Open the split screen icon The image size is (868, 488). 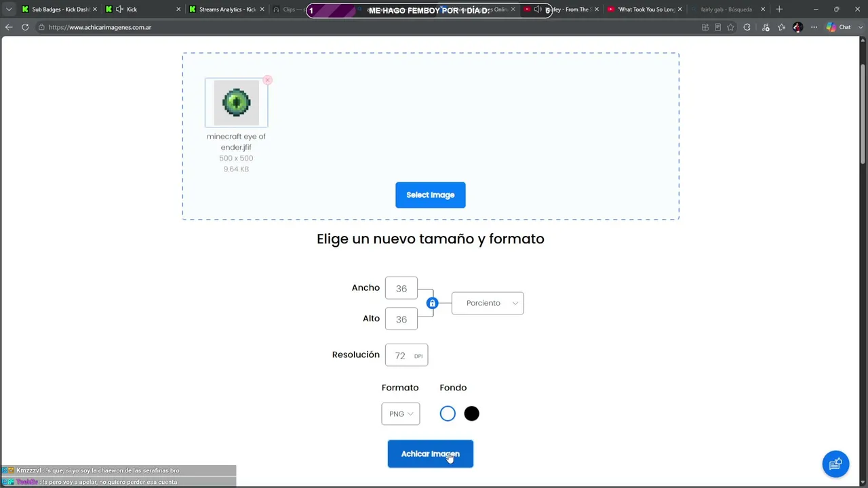(x=705, y=27)
